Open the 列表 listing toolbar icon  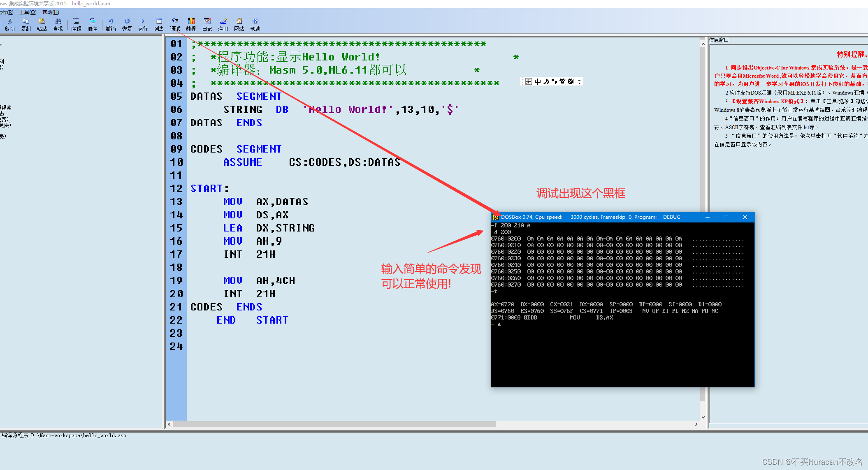tap(159, 24)
